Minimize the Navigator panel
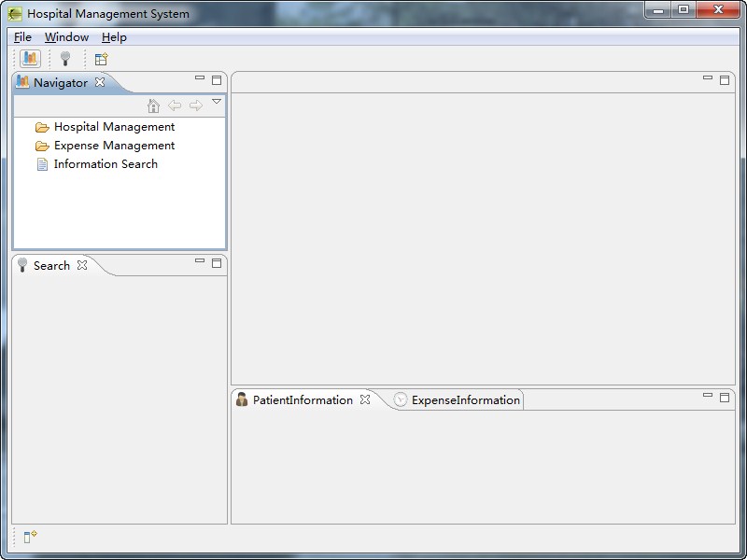This screenshot has width=747, height=560. [x=200, y=77]
